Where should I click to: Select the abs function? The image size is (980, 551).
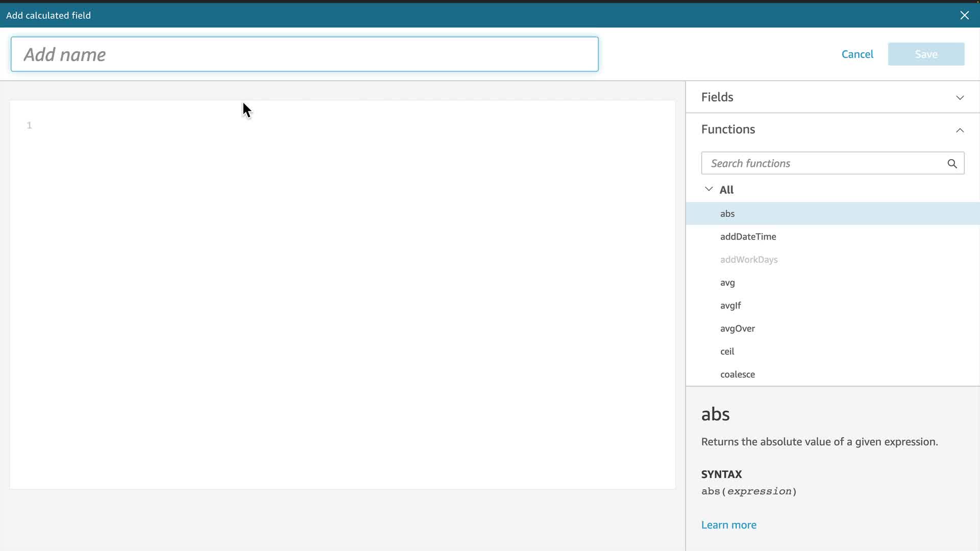(727, 214)
